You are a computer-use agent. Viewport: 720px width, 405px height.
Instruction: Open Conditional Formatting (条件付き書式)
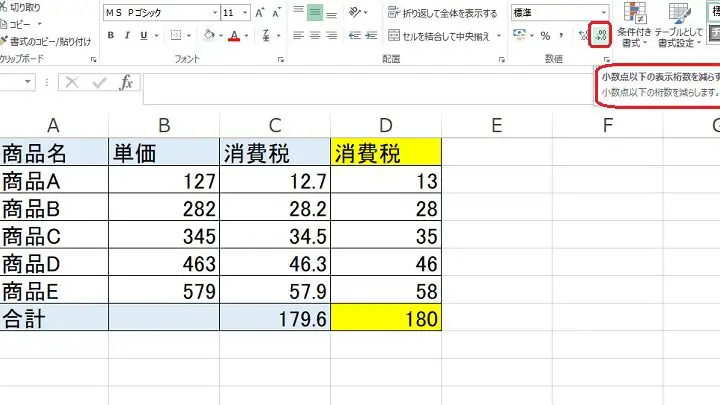coord(635,24)
